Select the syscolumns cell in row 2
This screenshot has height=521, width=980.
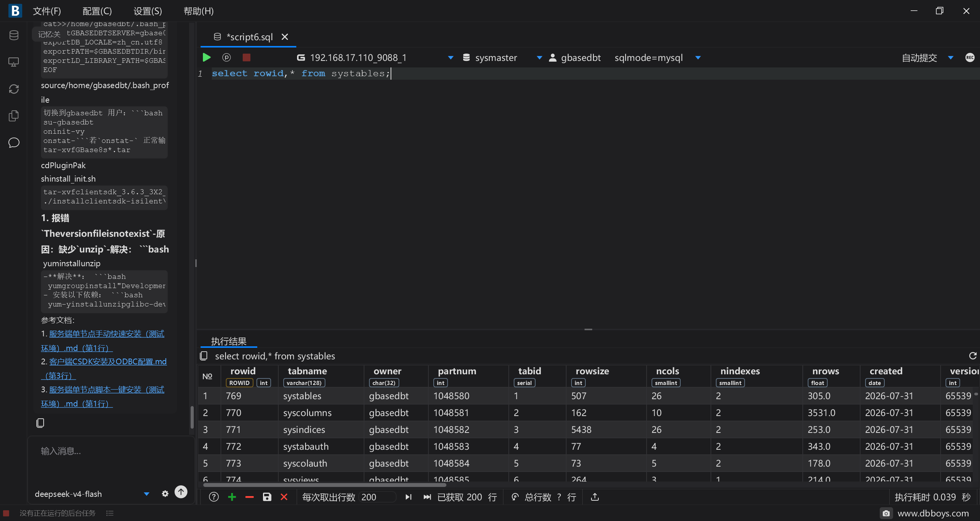(x=321, y=413)
